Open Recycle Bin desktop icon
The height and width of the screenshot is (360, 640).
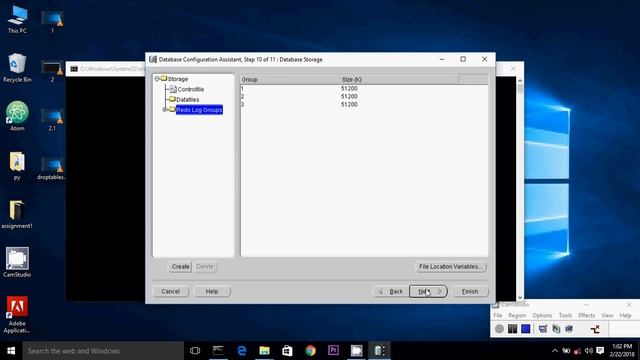pos(17,68)
